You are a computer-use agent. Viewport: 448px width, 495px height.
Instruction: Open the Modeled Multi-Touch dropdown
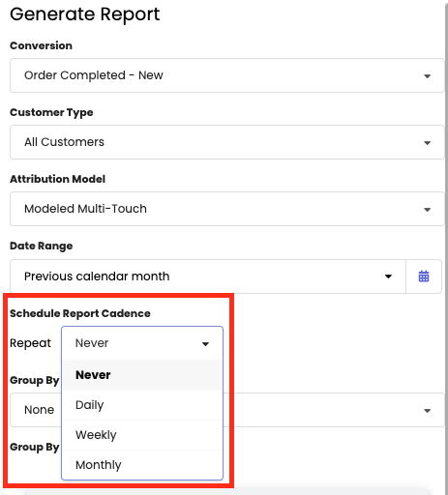click(227, 209)
